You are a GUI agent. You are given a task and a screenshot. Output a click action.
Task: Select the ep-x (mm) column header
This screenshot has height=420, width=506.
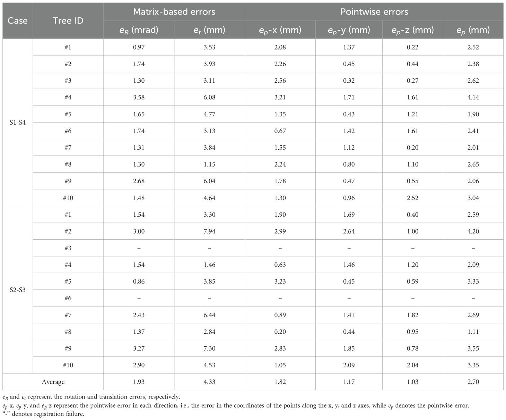pos(280,30)
